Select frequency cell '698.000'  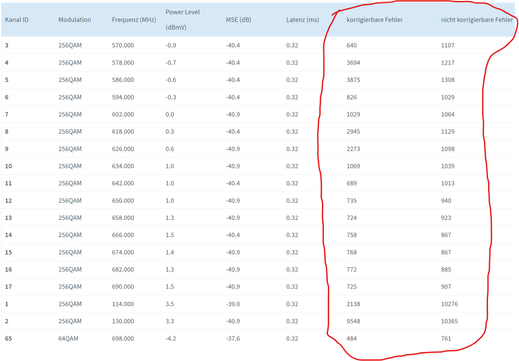click(x=123, y=339)
